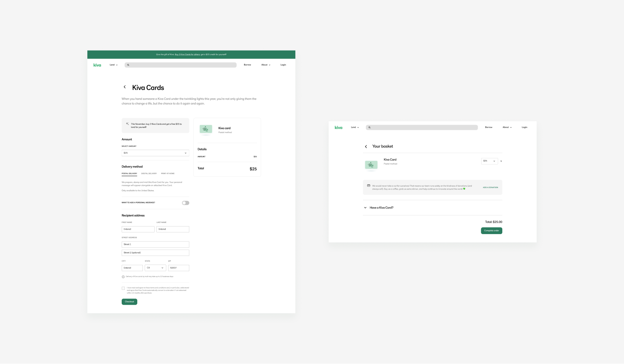This screenshot has width=624, height=364.
Task: Click the Kiva logo in the left window
Action: coord(97,65)
